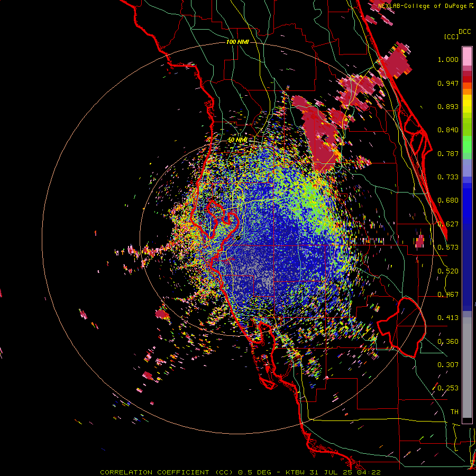Click the 31 JUL 25 date in caption
This screenshot has width=476, height=476.
coord(332,472)
